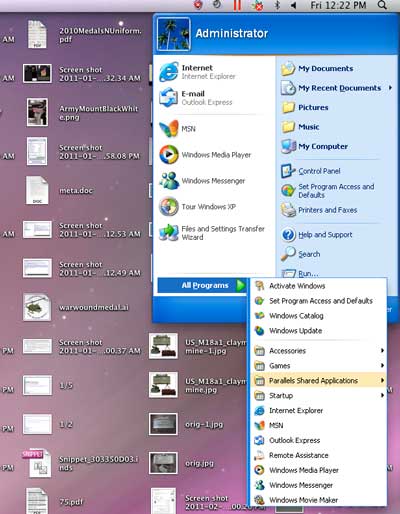Screen dimensions: 400x514
Task: Open the Pictures folder icon
Action: click(288, 107)
